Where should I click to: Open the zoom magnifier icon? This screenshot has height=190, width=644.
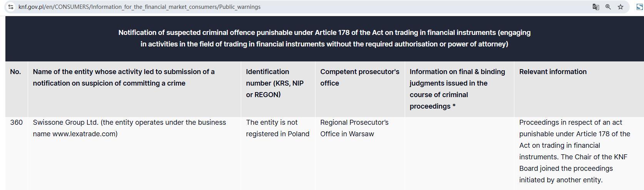(608, 7)
